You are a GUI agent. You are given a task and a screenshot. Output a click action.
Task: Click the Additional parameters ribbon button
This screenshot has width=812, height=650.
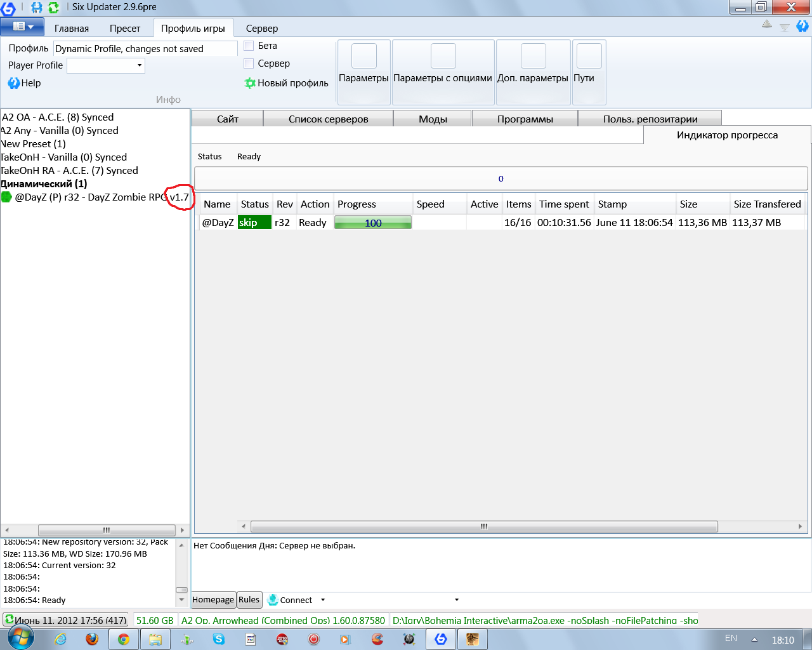tap(534, 72)
